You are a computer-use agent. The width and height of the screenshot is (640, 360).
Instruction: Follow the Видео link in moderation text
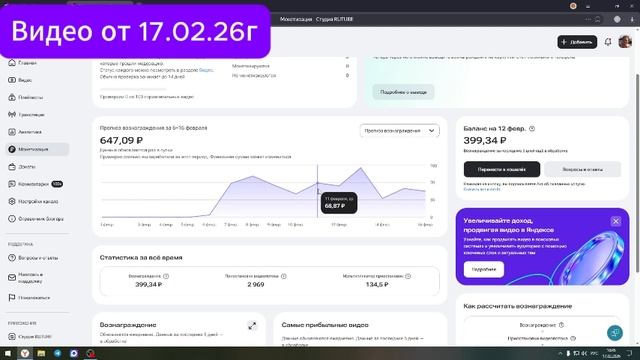[206, 70]
